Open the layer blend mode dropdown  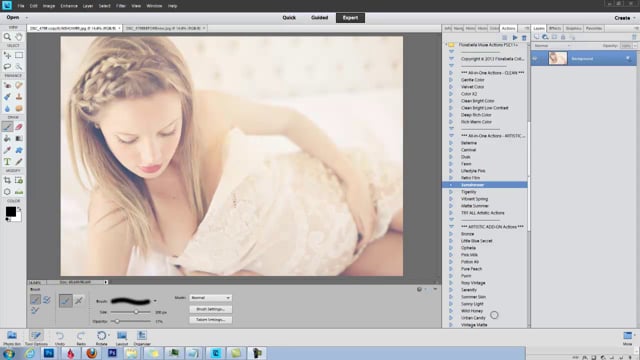(x=552, y=46)
